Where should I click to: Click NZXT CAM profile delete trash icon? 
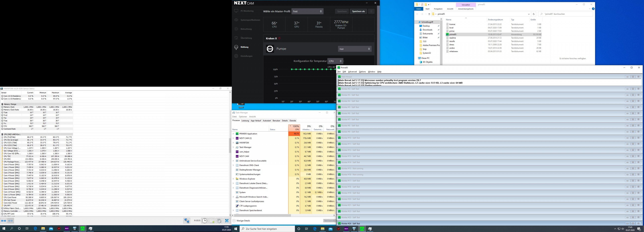click(371, 11)
